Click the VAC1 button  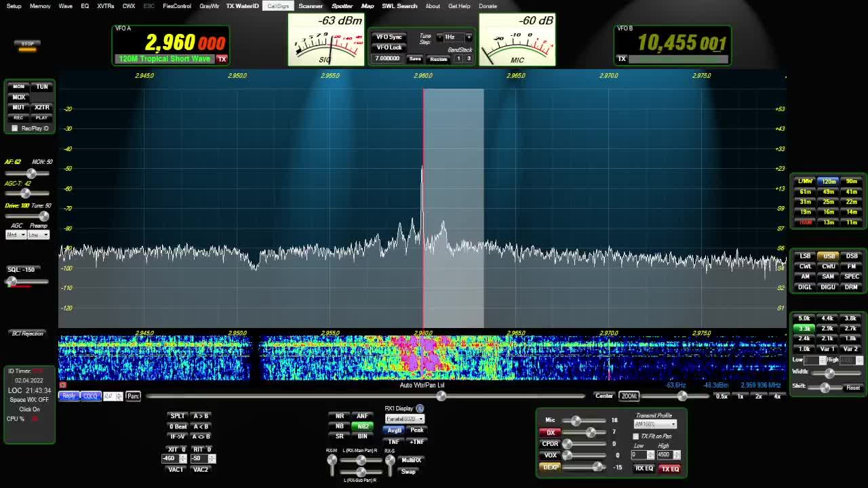click(176, 470)
